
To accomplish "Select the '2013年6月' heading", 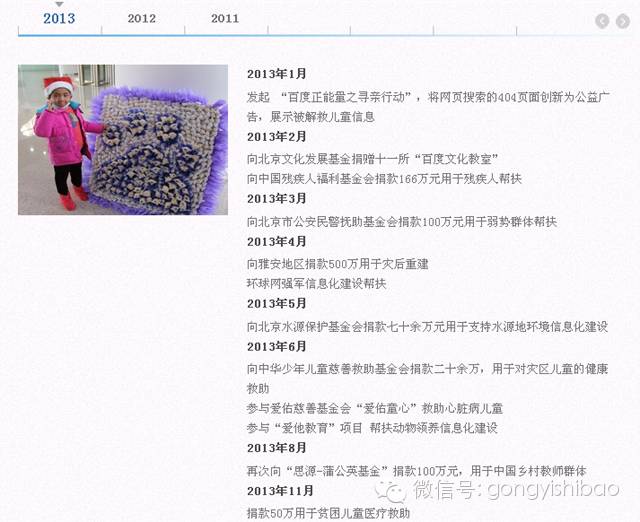I will pos(276,347).
